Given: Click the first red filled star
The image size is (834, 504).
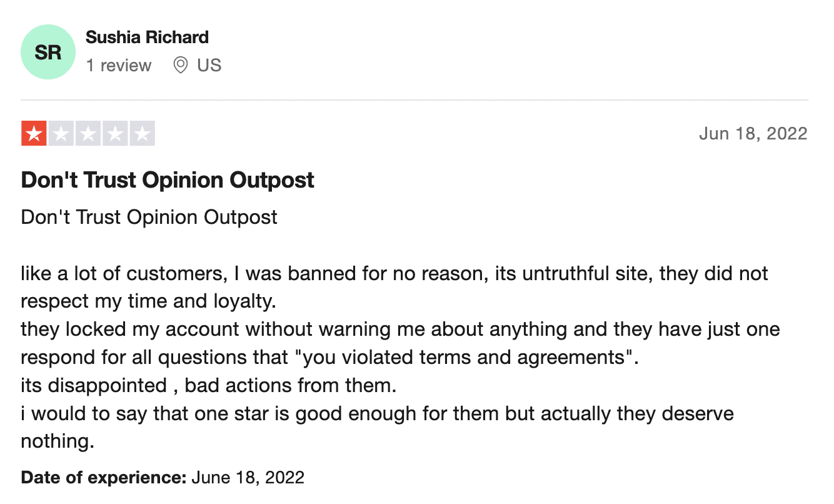Looking at the screenshot, I should (34, 133).
